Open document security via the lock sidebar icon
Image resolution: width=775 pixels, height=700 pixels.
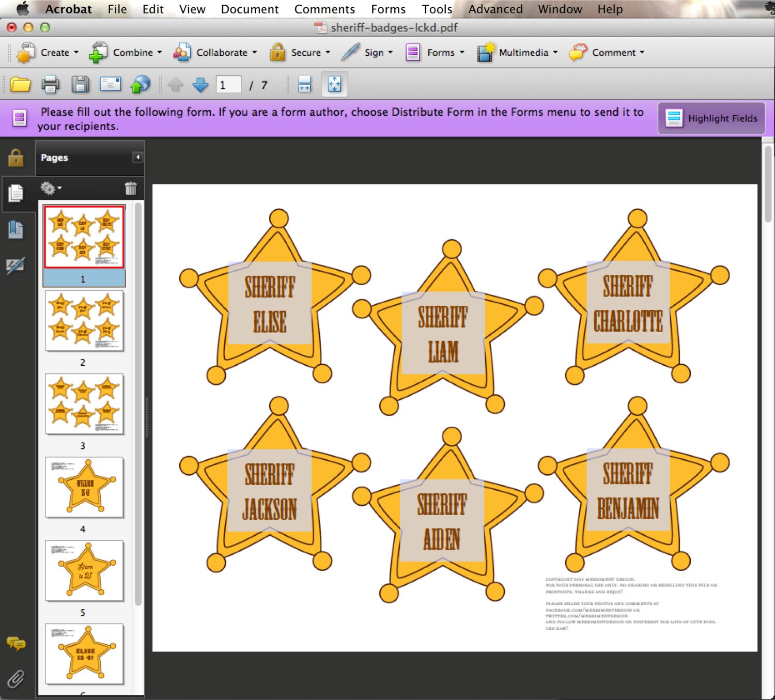(x=16, y=158)
